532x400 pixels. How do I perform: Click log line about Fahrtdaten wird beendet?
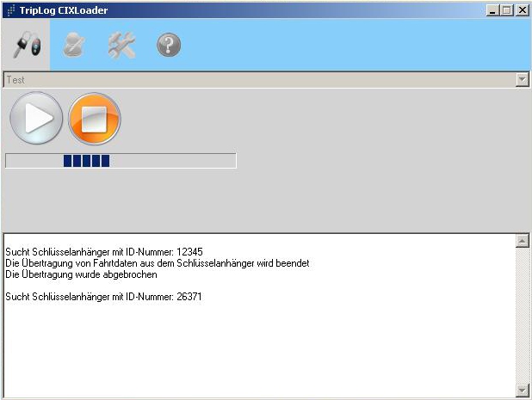click(x=158, y=263)
